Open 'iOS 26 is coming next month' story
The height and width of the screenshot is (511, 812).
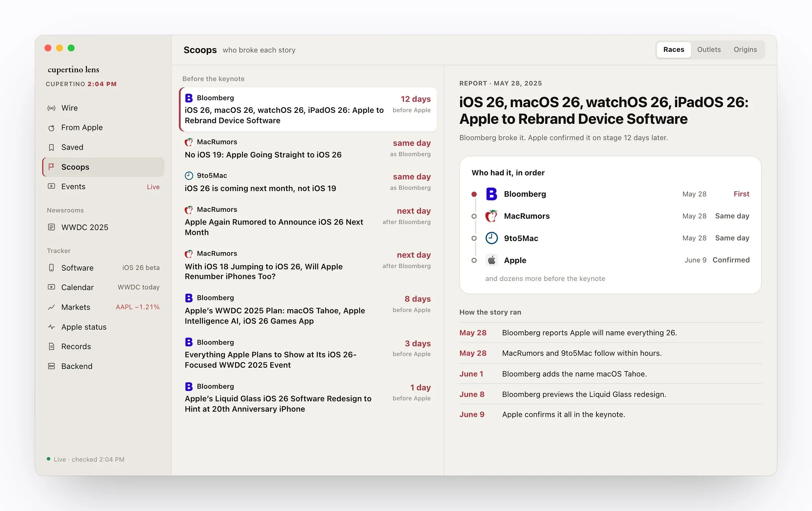point(308,182)
